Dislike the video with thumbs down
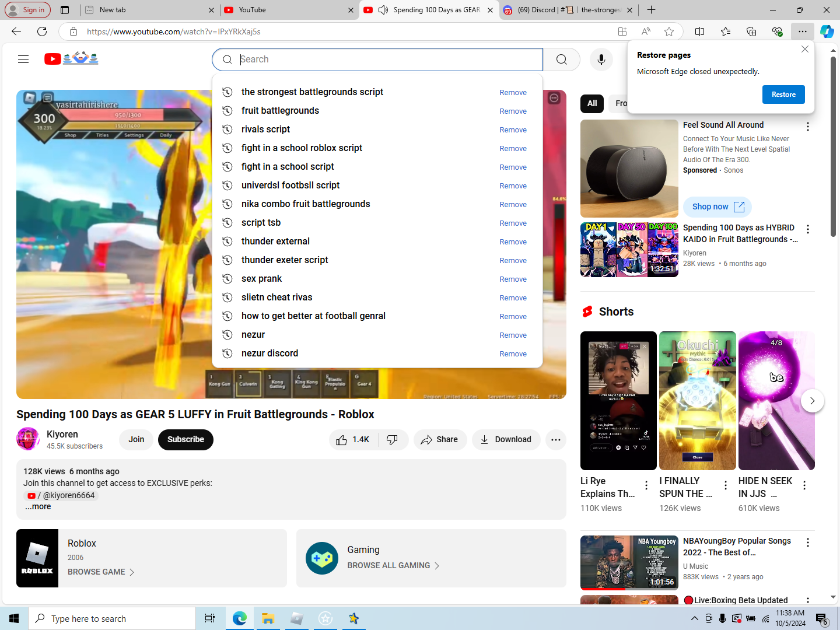The width and height of the screenshot is (840, 630). 393,440
